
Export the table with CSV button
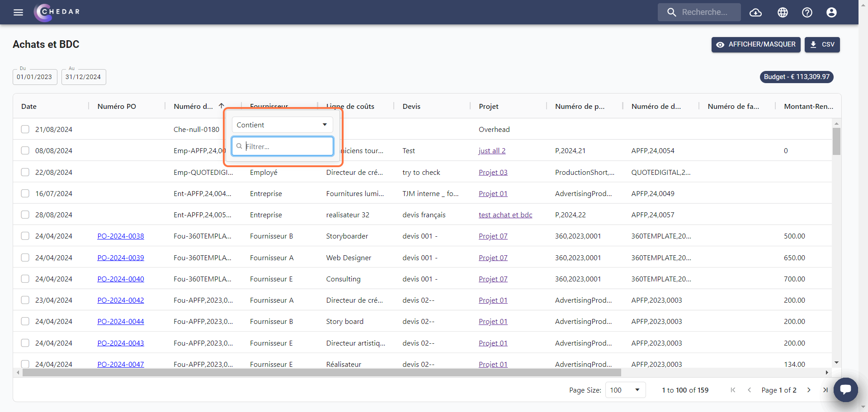click(822, 45)
